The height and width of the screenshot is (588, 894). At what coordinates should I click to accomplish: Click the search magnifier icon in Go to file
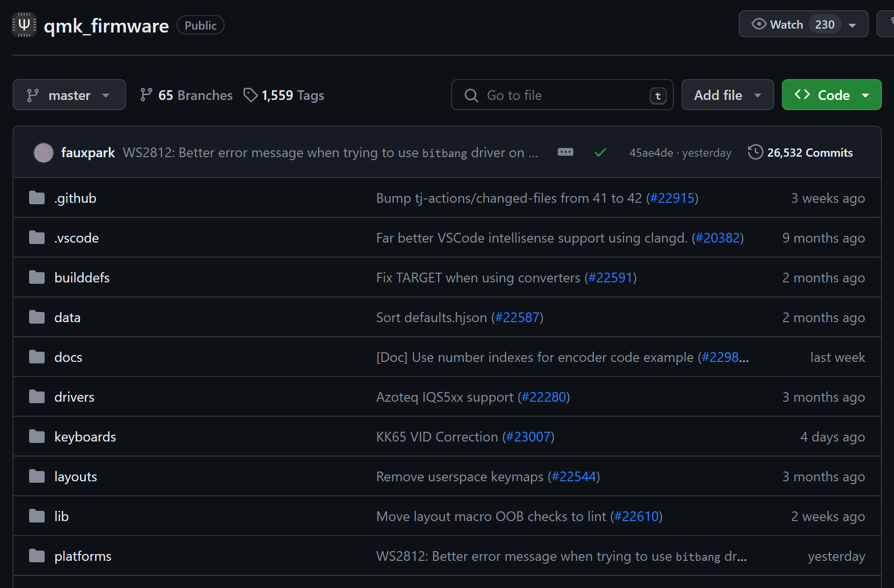[471, 95]
